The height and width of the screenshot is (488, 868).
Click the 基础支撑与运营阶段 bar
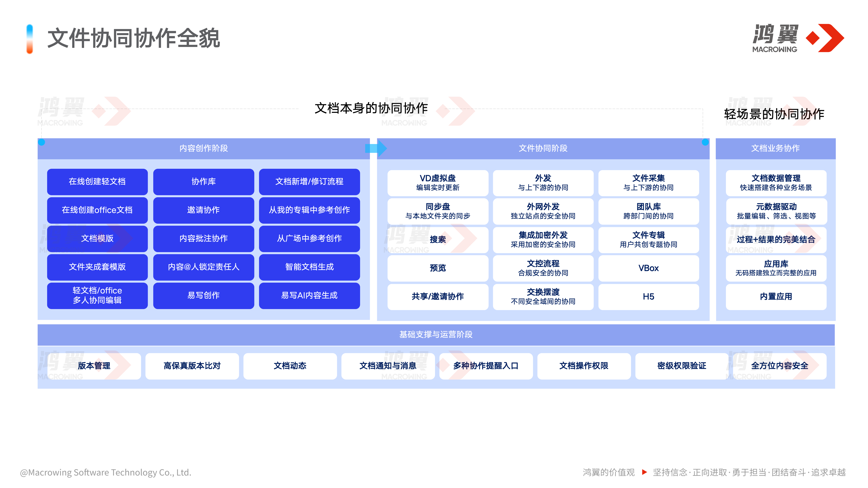[x=436, y=334]
